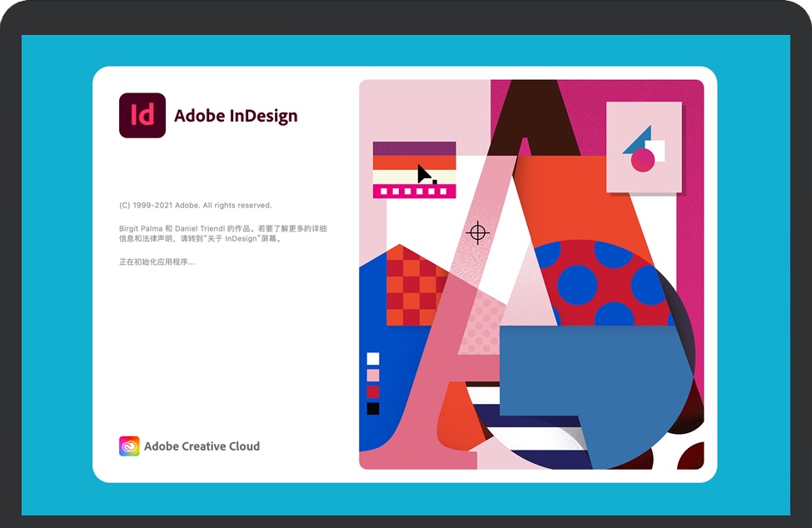Click the Adobe Creative Cloud rainbow icon
Viewport: 812px width, 528px height.
pyautogui.click(x=129, y=446)
